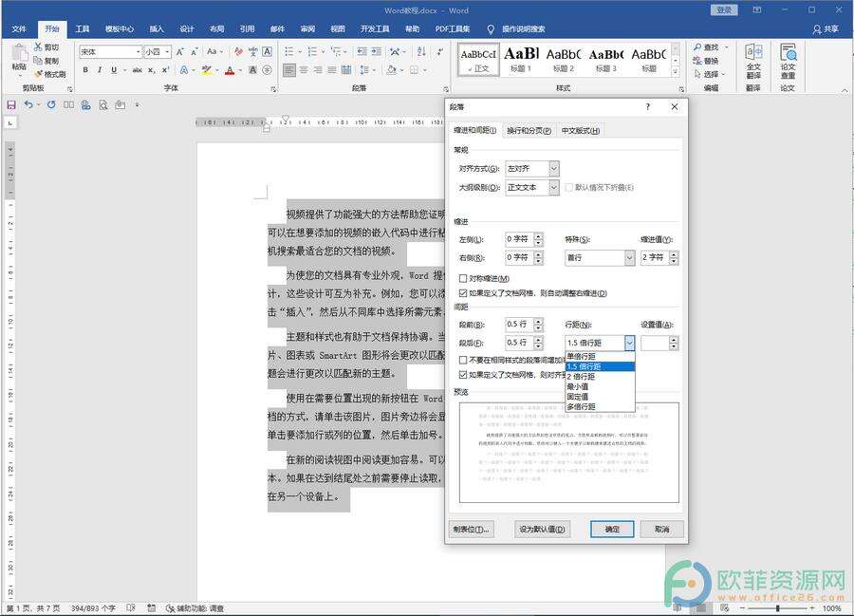The width and height of the screenshot is (854, 616).
Task: Click the 制表位 button
Action: click(x=471, y=529)
